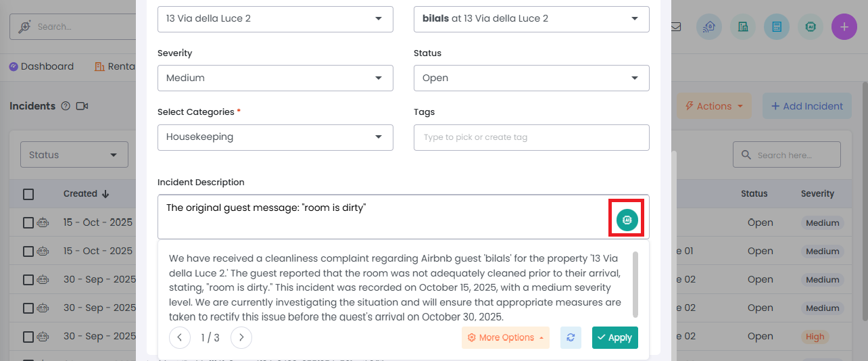Check the last 30 - Sep - 2025 row
Screen dimensions: 868x361
[x=28, y=336]
